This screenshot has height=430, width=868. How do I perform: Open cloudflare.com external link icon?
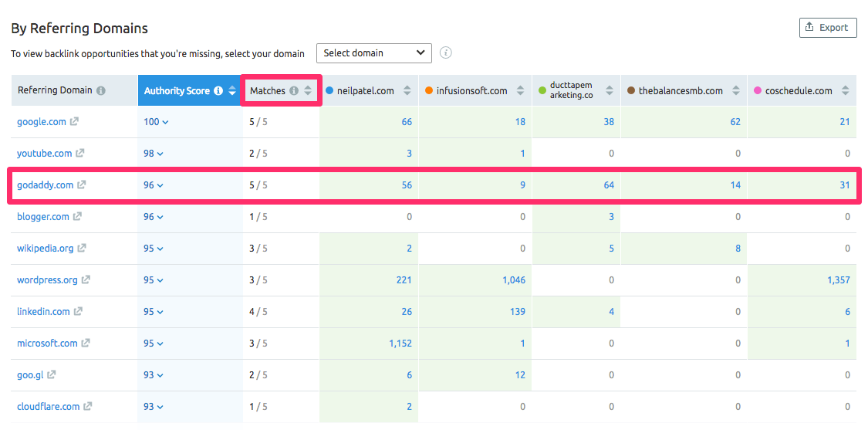[87, 406]
